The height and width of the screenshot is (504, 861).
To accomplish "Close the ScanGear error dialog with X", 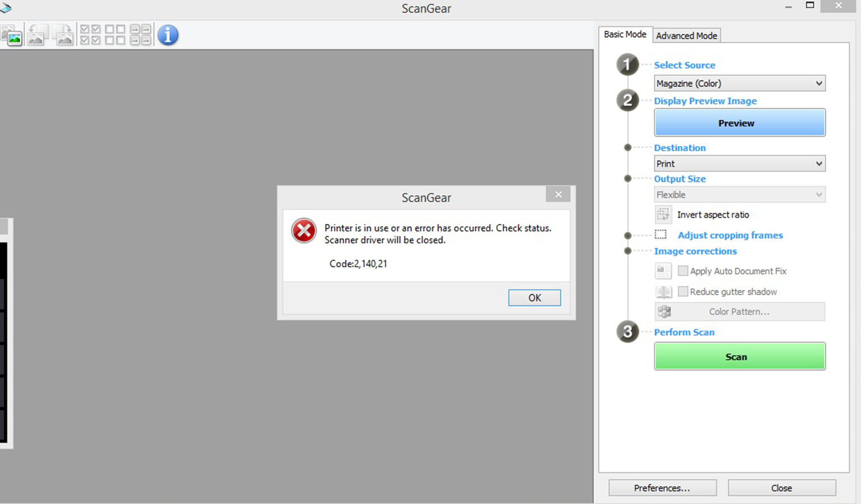I will tap(558, 194).
